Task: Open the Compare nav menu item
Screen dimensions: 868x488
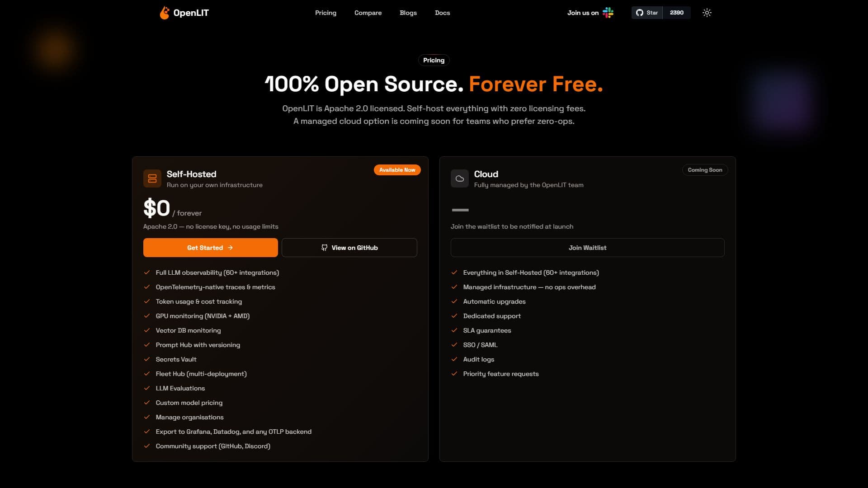Action: [368, 13]
